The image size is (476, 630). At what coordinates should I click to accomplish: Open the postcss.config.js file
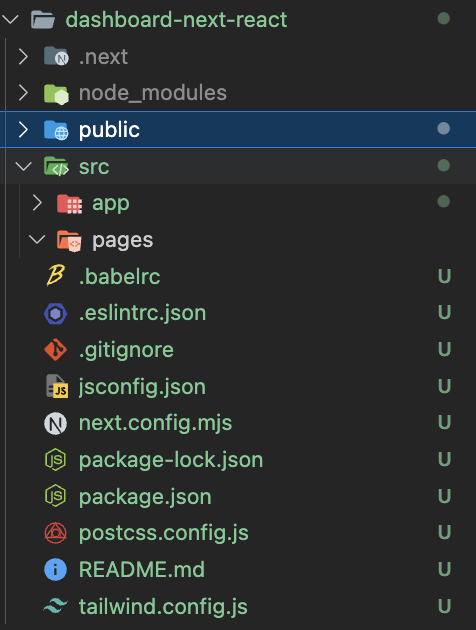tap(164, 534)
